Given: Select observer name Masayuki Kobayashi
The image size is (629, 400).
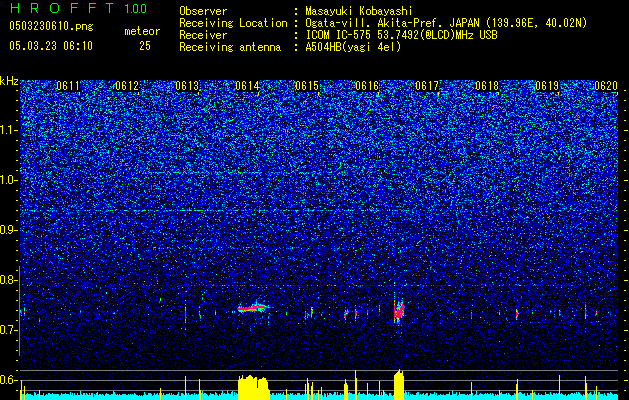Looking at the screenshot, I should click(359, 11).
